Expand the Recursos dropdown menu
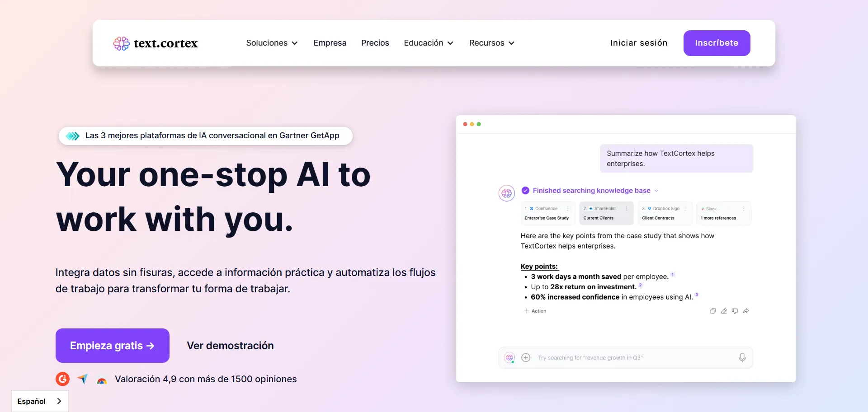The height and width of the screenshot is (412, 868). (x=492, y=43)
